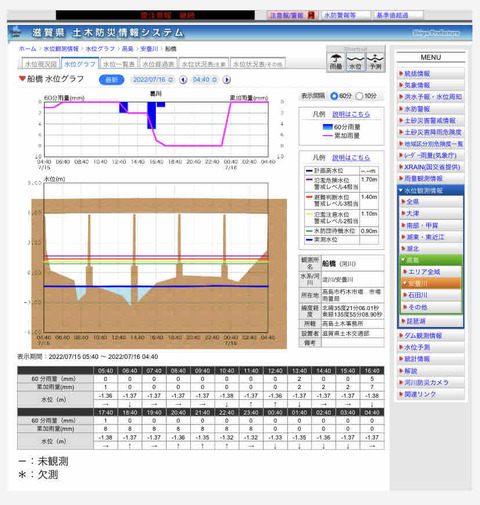Click the 注意報/警報 warning indicator icon
Screen dimensions: 480x505
(311, 15)
